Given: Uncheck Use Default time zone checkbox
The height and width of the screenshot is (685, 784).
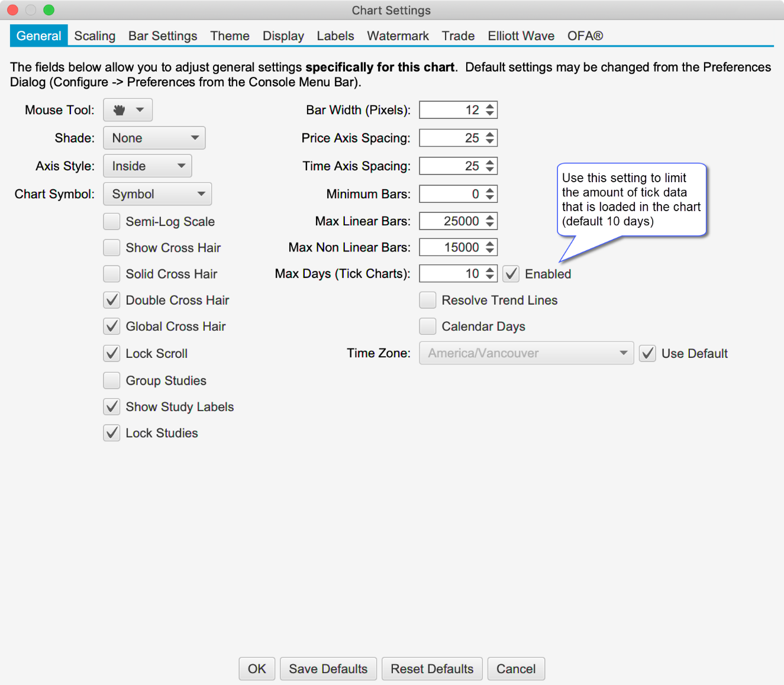Looking at the screenshot, I should (648, 354).
